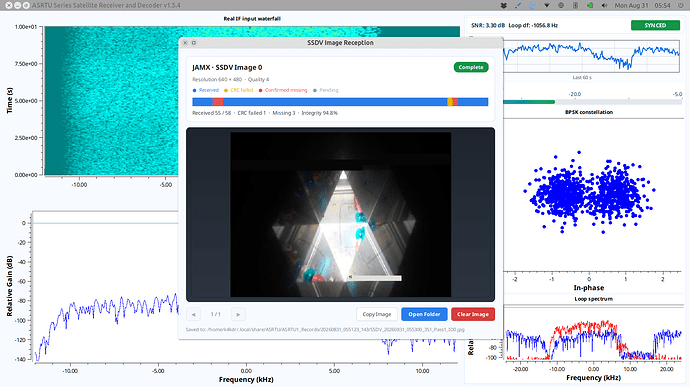Click the 'JAMX - SSDV Image 0' heading
Viewport: 690px width, 387px height.
(227, 67)
